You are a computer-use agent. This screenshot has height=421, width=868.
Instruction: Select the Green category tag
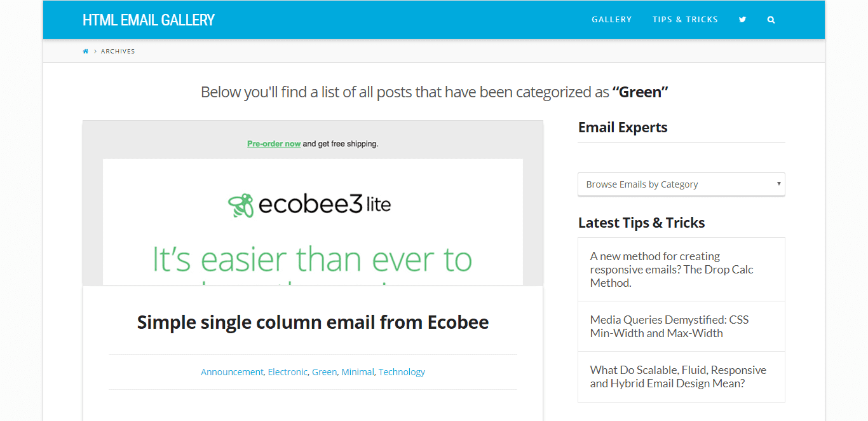coord(324,372)
